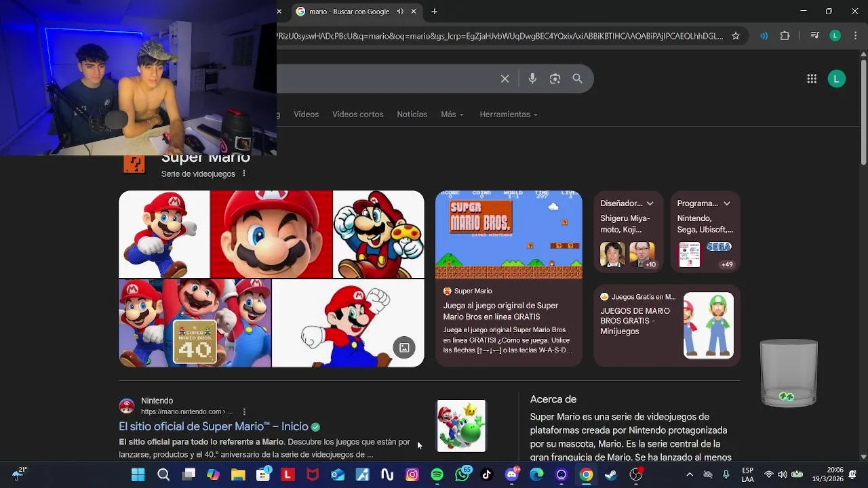Click the magnifier search button
Screen dimensions: 868x488
click(x=577, y=79)
